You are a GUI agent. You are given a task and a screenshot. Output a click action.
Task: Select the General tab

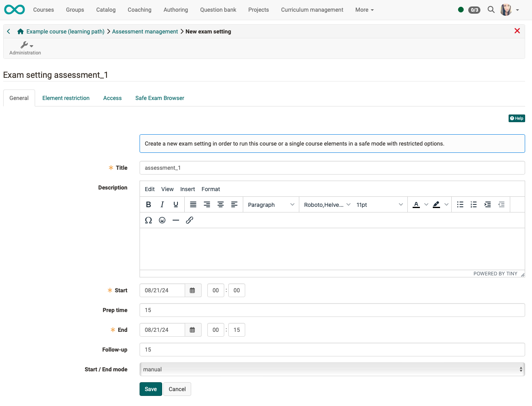(19, 98)
